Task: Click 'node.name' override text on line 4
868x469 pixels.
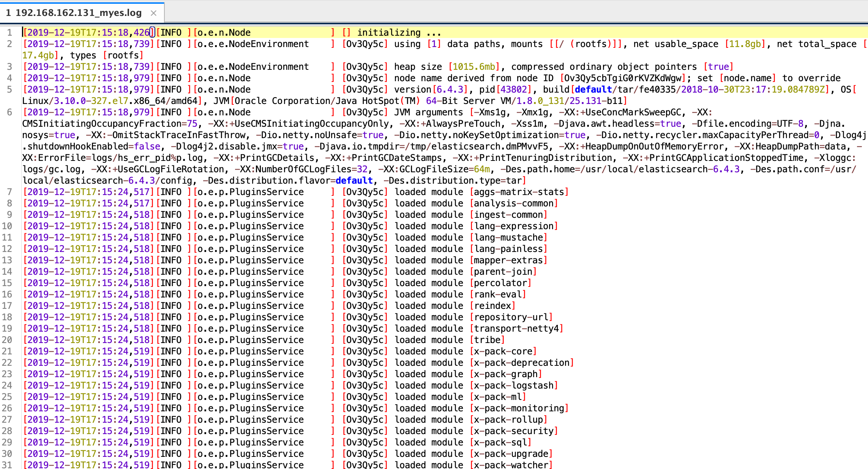Action: tap(748, 78)
